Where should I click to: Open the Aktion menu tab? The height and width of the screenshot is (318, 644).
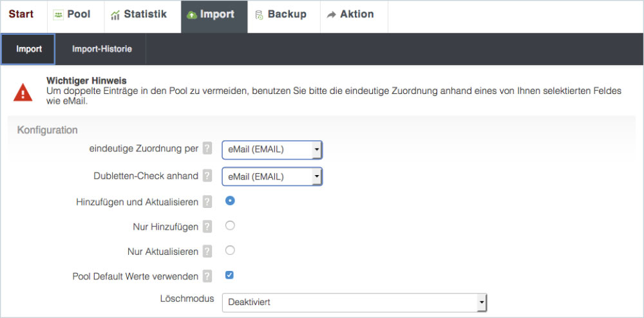350,14
